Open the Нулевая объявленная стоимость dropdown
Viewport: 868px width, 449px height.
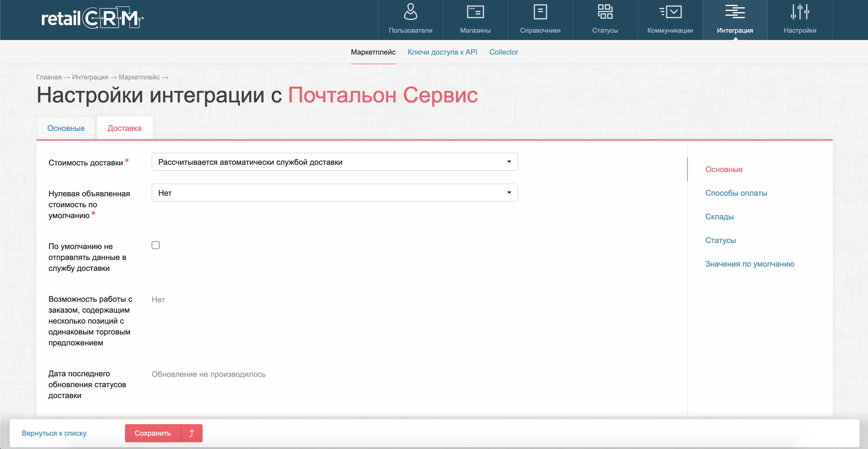pos(334,193)
